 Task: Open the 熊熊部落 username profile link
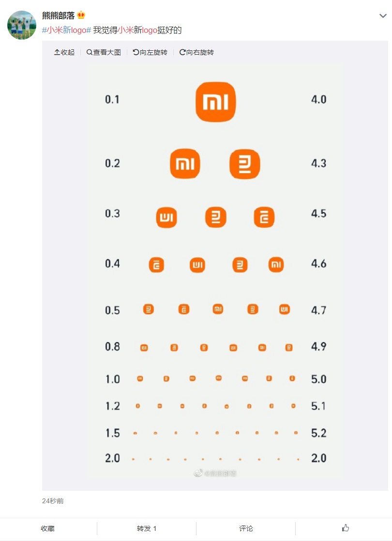[x=59, y=15]
